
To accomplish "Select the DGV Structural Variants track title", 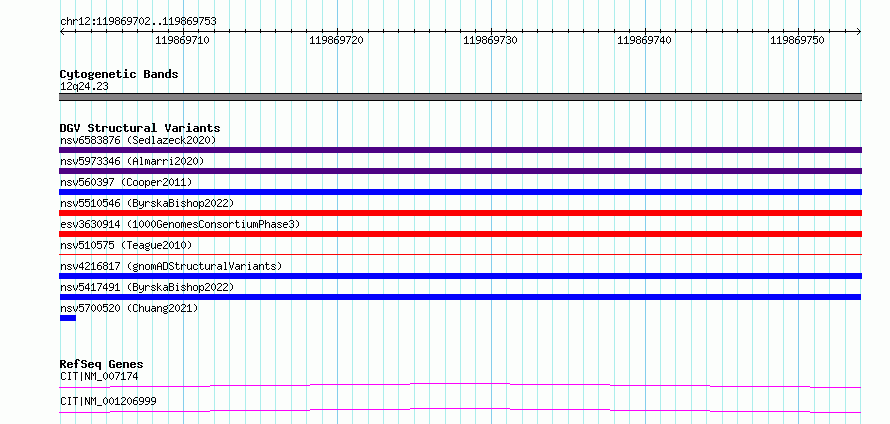I will point(140,128).
